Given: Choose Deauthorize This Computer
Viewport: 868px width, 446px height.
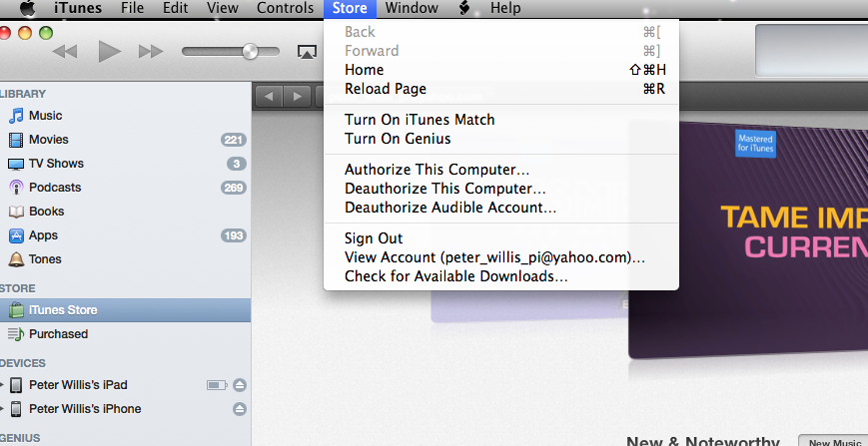Looking at the screenshot, I should [501, 188].
